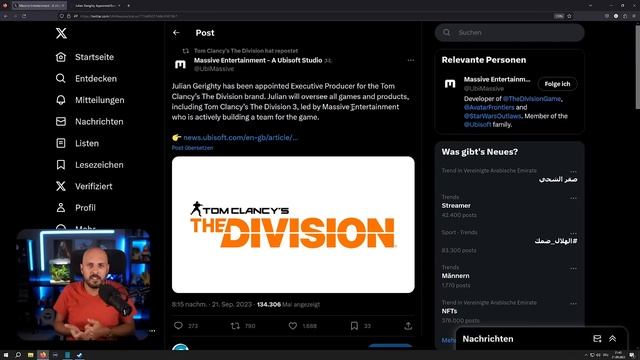
Task: Bookmark page with browser star icon
Action: (x=569, y=16)
